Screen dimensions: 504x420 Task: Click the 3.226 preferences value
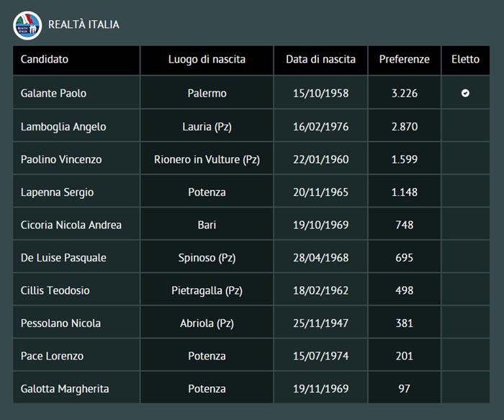(x=404, y=94)
